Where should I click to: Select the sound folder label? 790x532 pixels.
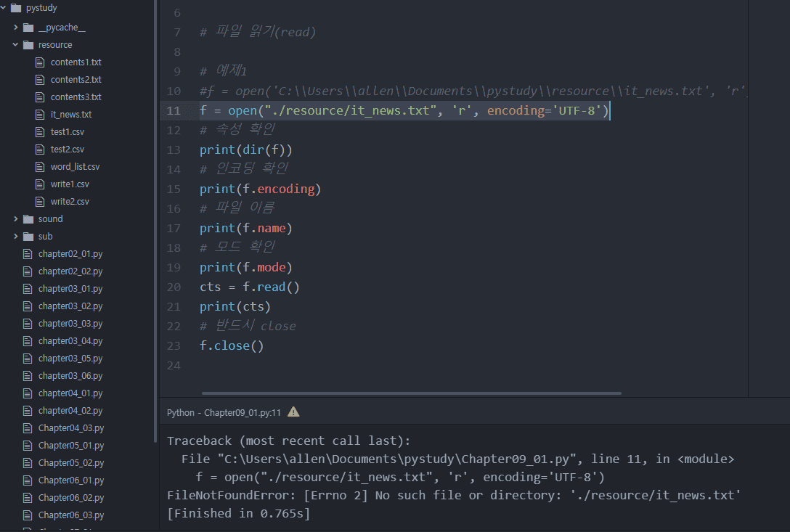pyautogui.click(x=50, y=218)
